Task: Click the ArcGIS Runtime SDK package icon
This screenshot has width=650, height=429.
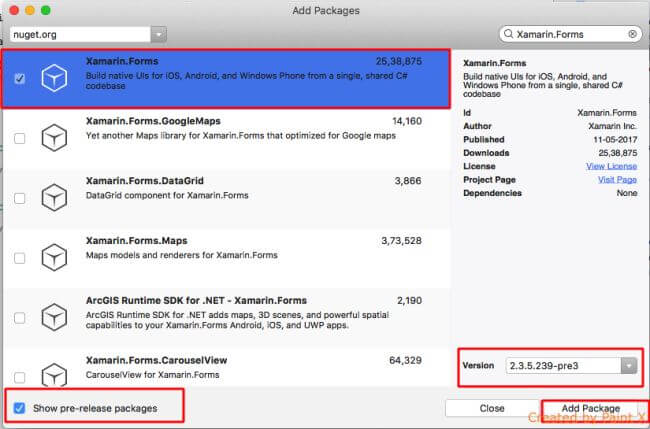Action: pos(54,317)
